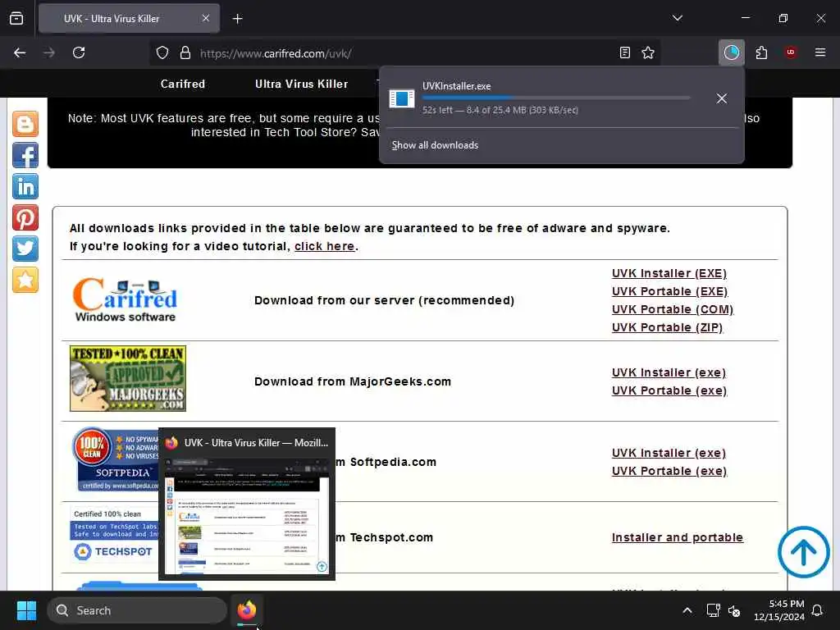
Task: Download UVK Portable (ZIP) link
Action: click(x=667, y=328)
